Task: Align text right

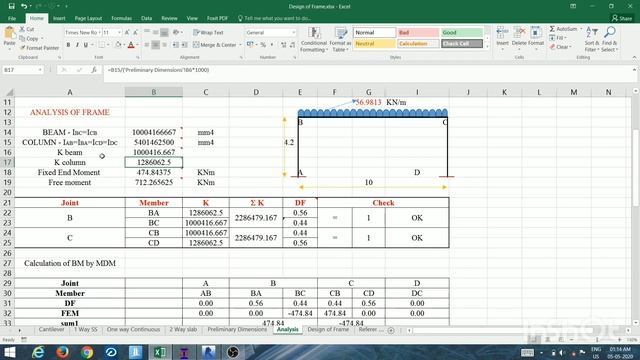Action: click(164, 45)
